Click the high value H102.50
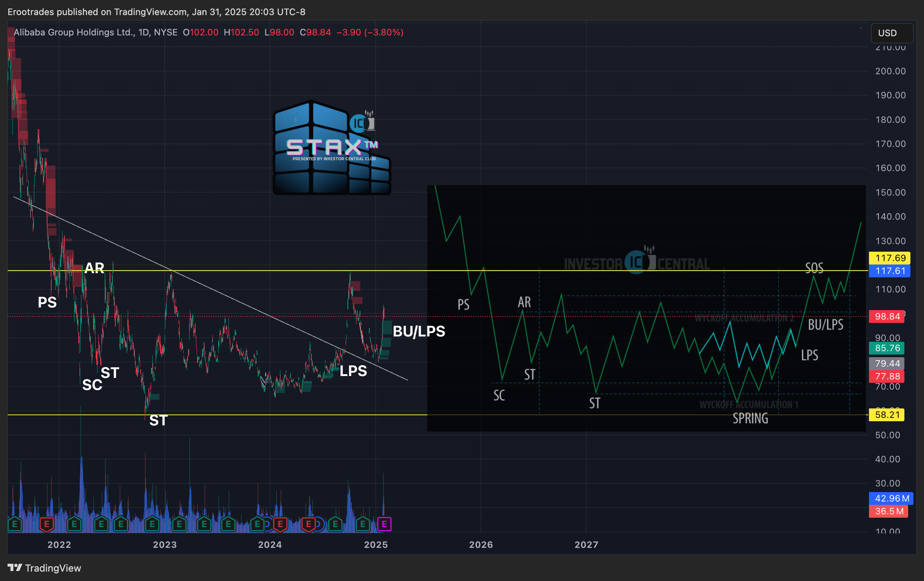The image size is (924, 581). point(241,32)
